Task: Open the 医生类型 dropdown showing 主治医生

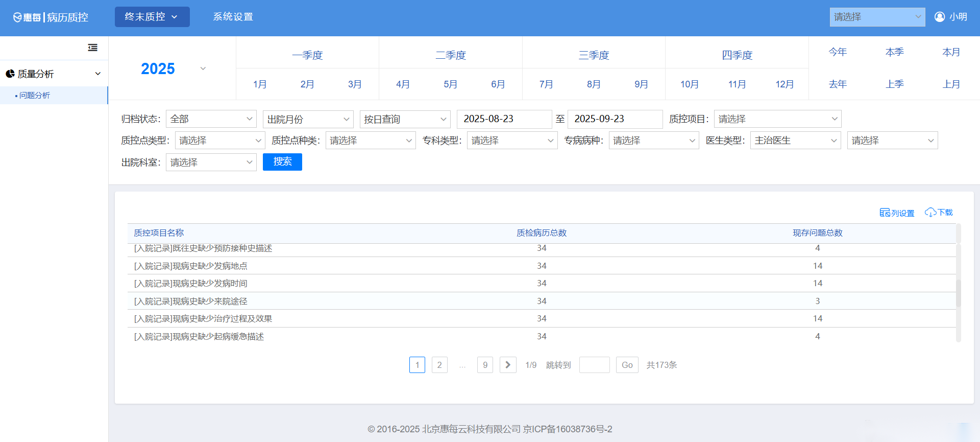Action: pos(796,141)
